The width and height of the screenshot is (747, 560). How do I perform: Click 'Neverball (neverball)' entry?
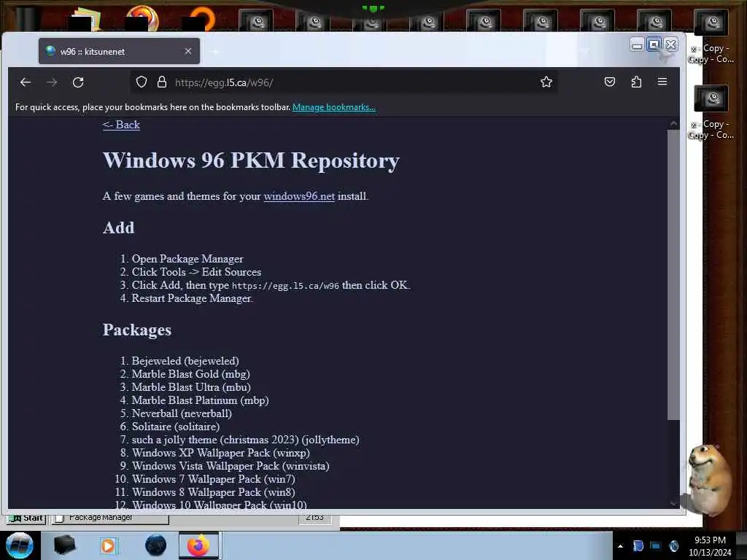[182, 413]
